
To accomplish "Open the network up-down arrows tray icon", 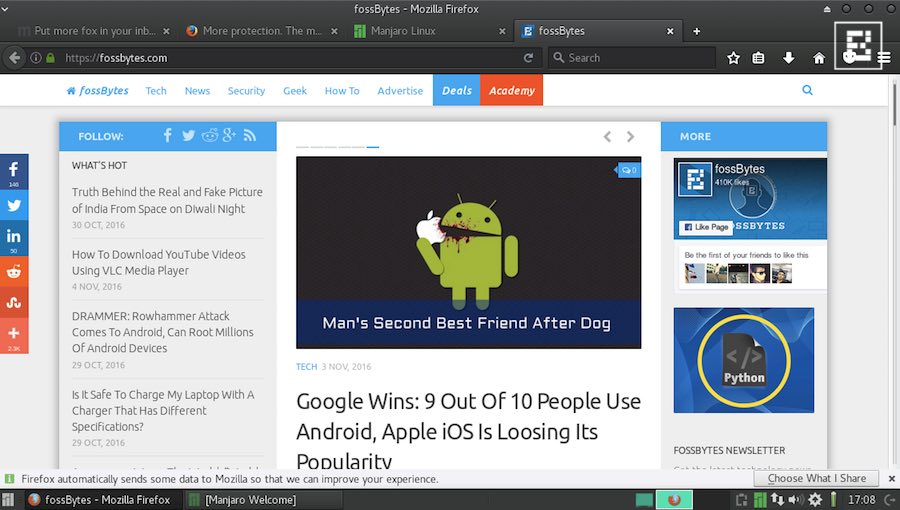I will (777, 500).
